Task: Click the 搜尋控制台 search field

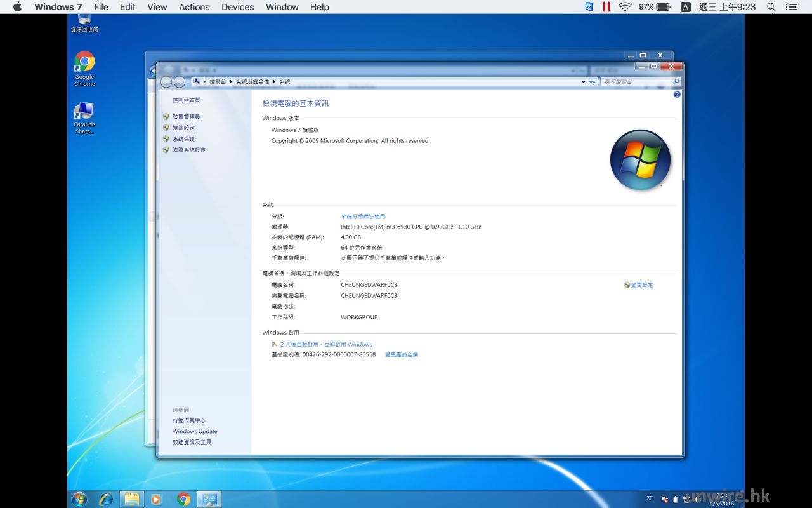Action: click(635, 82)
